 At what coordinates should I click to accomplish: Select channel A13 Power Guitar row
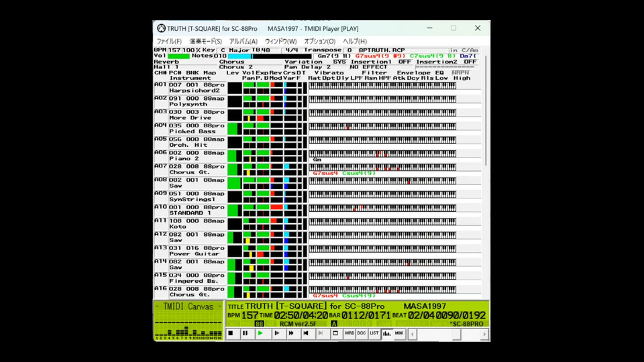tap(190, 250)
